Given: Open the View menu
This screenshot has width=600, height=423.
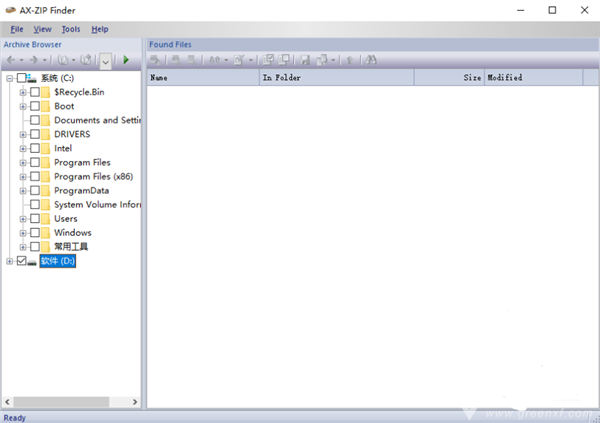Looking at the screenshot, I should pyautogui.click(x=42, y=29).
